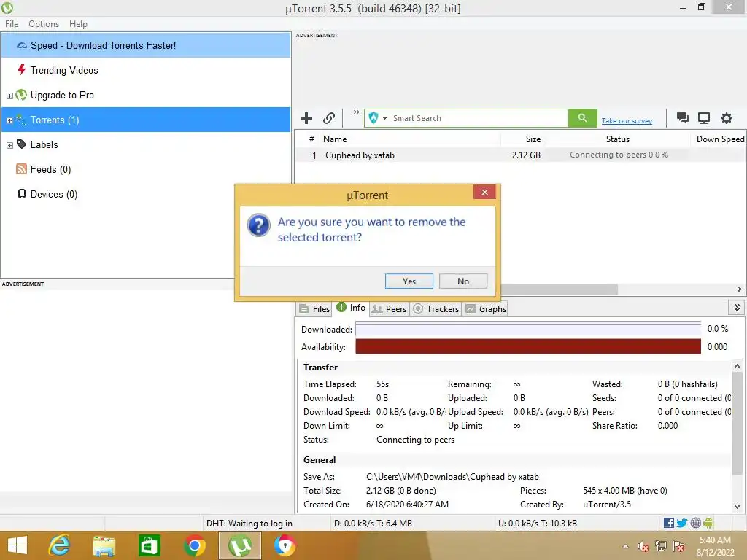The width and height of the screenshot is (747, 560).
Task: Launch Internet Explorer from the taskbar
Action: [59, 545]
